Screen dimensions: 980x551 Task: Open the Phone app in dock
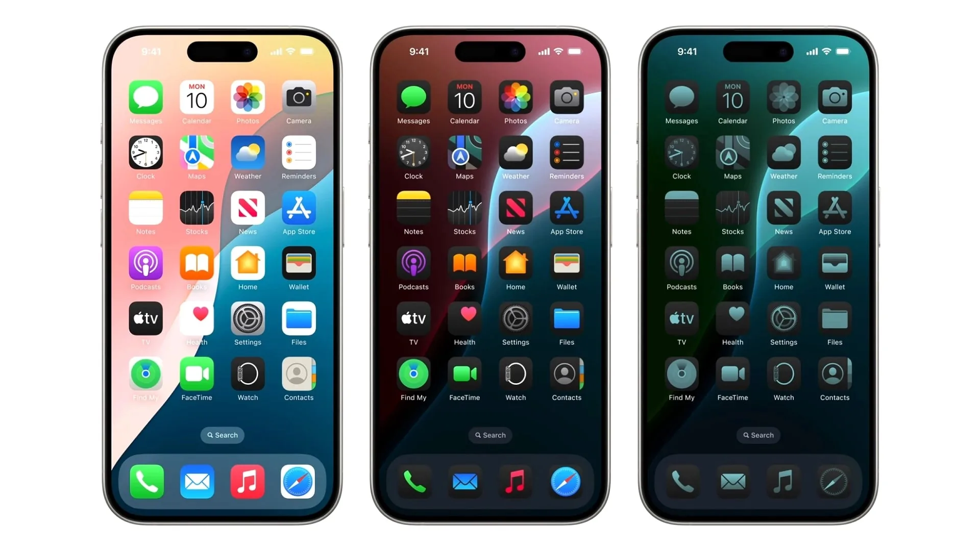click(146, 480)
